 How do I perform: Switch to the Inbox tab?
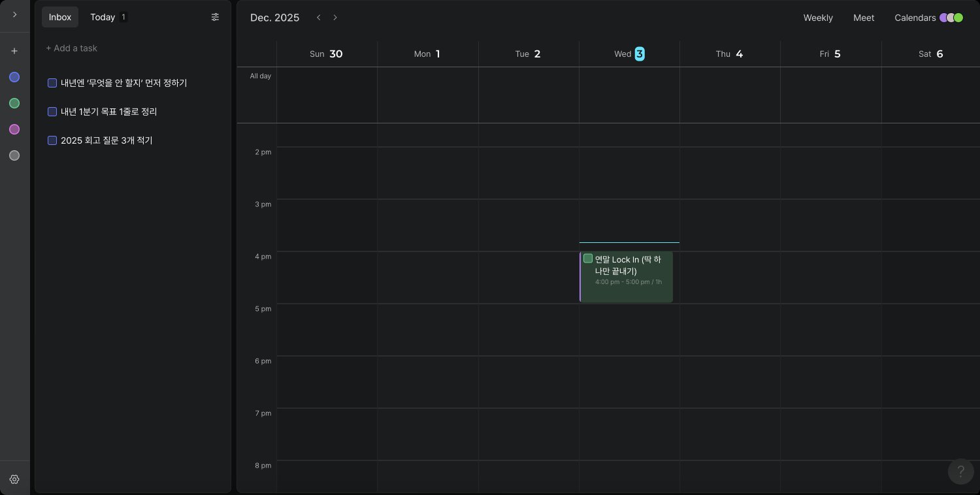(60, 17)
